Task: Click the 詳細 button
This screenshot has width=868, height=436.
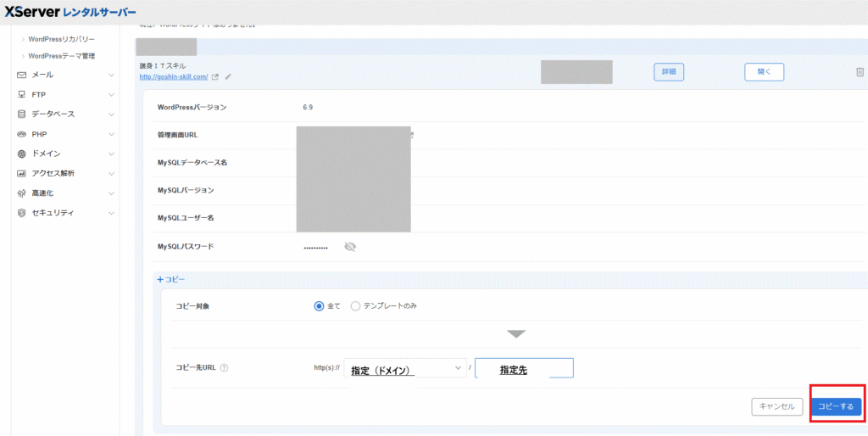Action: point(669,72)
